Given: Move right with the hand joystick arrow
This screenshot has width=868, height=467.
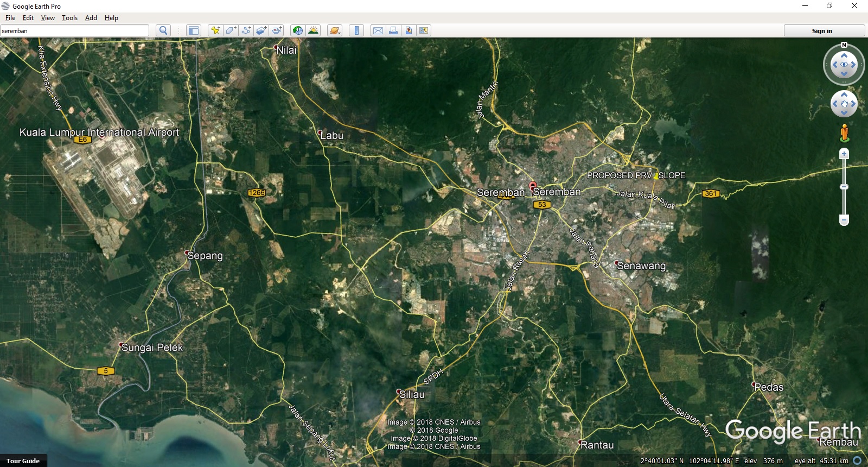Looking at the screenshot, I should 853,104.
